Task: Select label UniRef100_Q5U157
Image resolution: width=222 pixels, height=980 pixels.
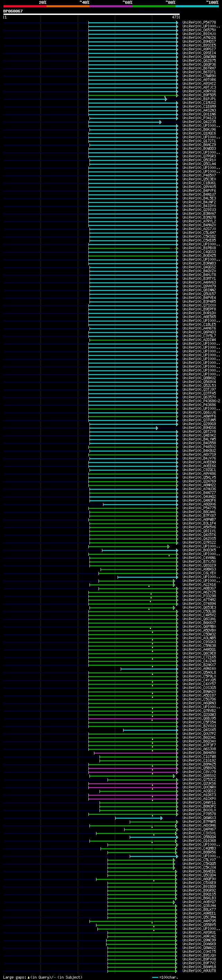Action: click(x=199, y=294)
